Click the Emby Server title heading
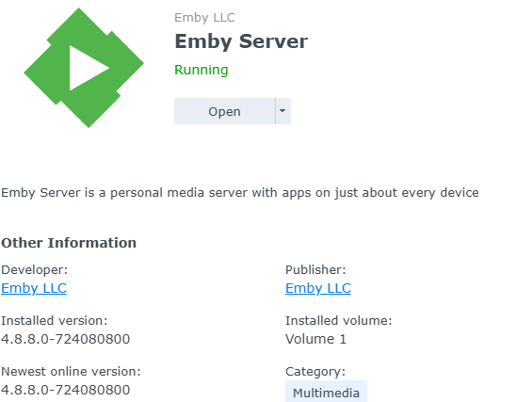 [241, 41]
